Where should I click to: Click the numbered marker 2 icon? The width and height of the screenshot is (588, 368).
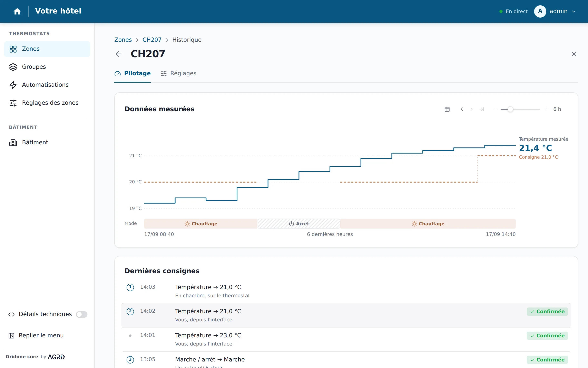[x=130, y=311]
